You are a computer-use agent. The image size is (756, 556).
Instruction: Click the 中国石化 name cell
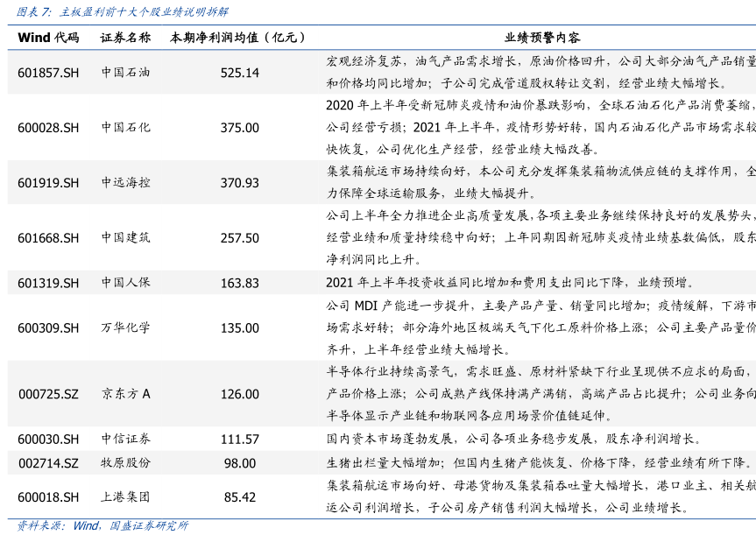125,128
